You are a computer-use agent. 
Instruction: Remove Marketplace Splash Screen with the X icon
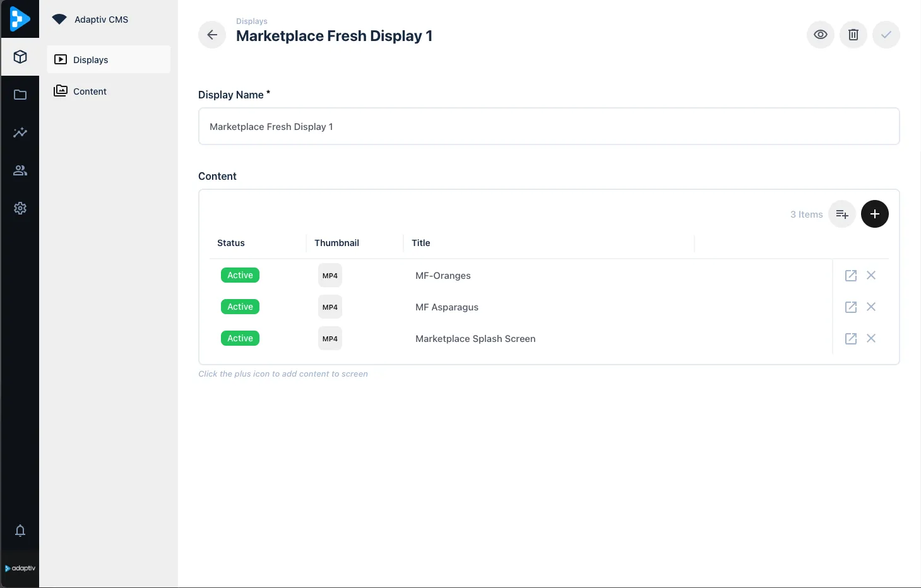point(871,338)
